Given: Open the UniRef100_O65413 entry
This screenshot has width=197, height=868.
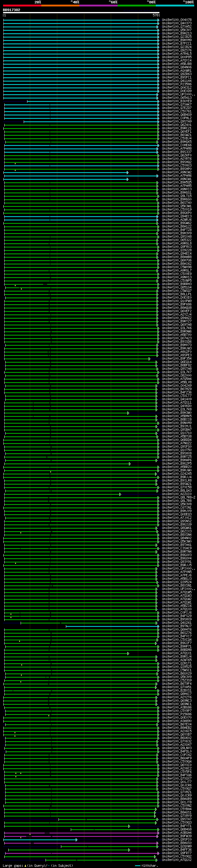Looking at the screenshot, I should [177, 98].
